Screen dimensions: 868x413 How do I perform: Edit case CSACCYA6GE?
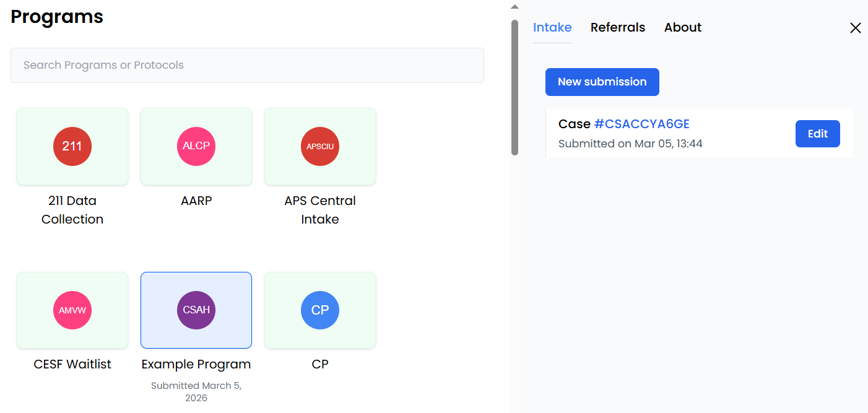817,134
